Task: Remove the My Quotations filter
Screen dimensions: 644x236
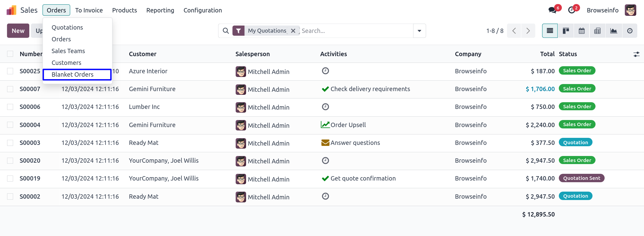Action: point(293,31)
